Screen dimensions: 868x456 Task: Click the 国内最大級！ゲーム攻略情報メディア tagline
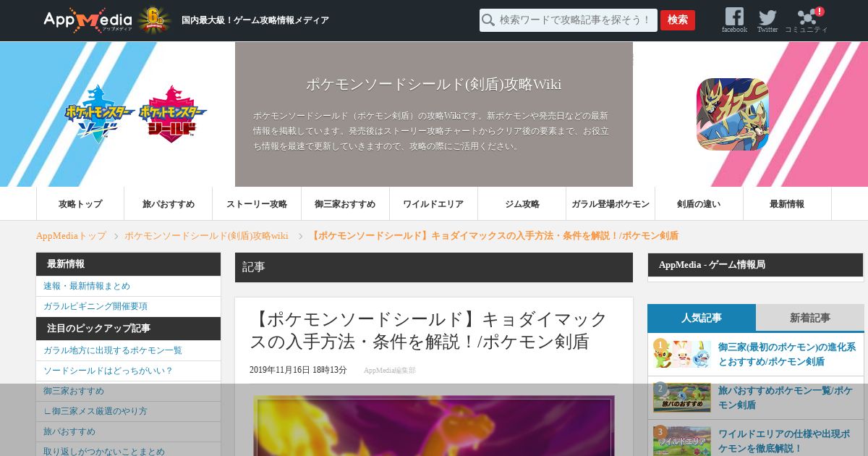[x=255, y=20]
